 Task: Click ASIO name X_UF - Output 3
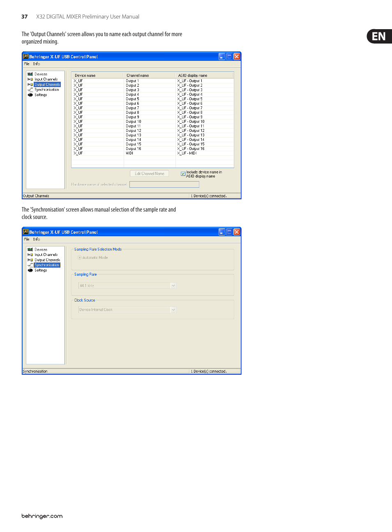[190, 90]
